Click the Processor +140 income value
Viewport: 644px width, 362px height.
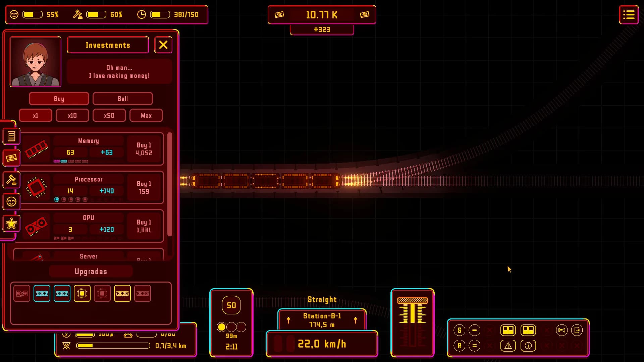107,191
